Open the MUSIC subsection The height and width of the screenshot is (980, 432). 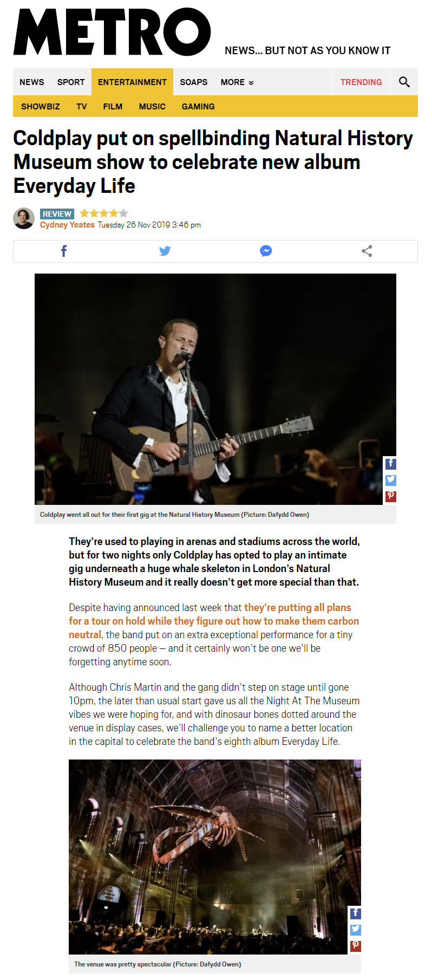click(152, 107)
